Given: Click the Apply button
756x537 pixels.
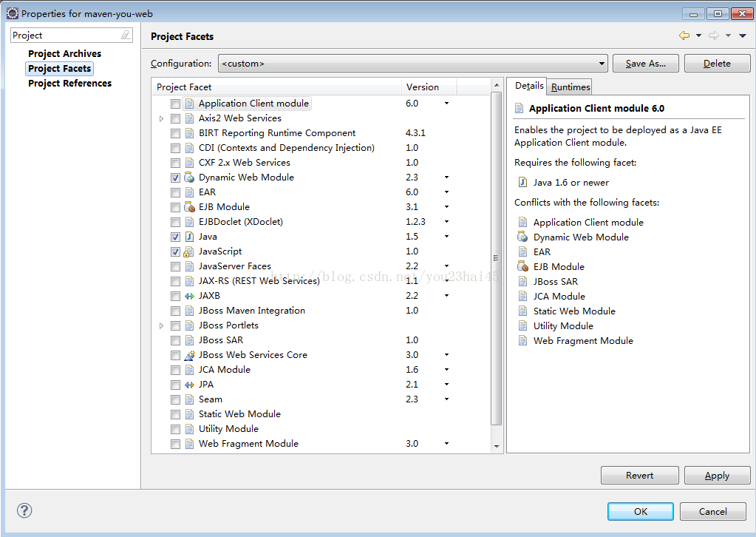Looking at the screenshot, I should (x=717, y=476).
